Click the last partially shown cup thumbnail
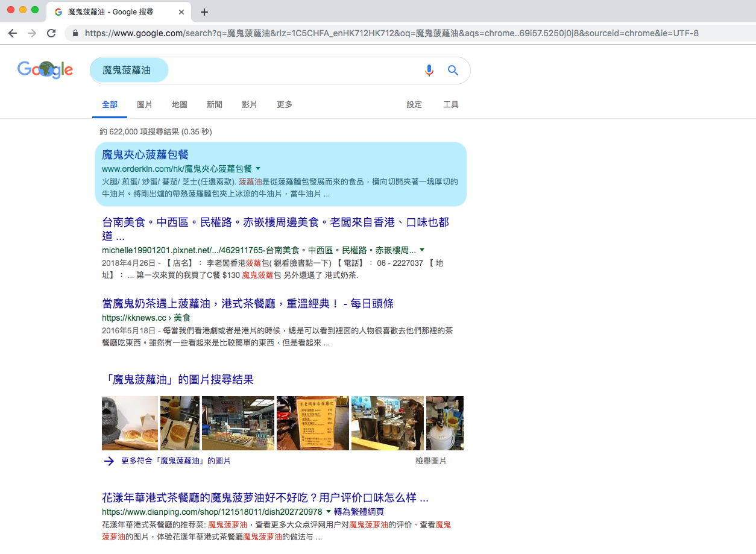Viewport: 756px width, 554px height. [x=445, y=423]
